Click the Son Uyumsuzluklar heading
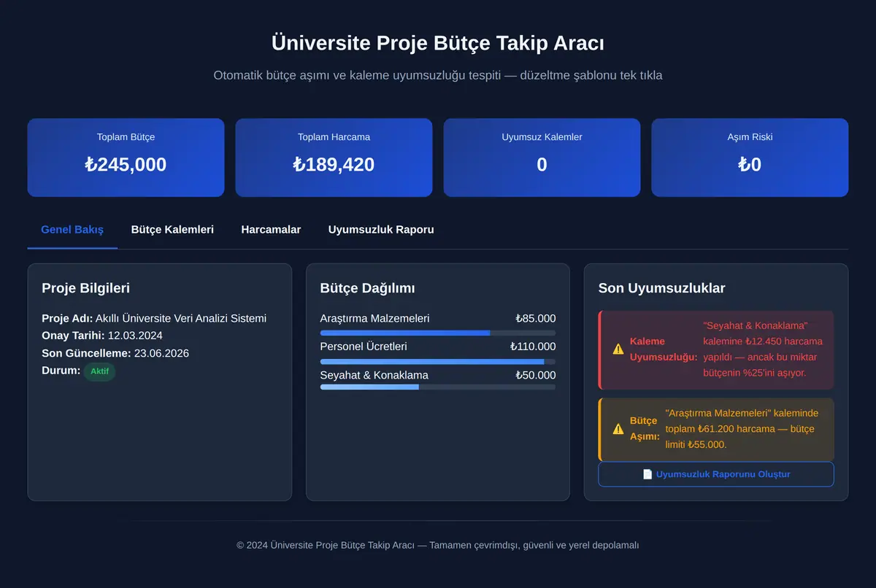 (662, 288)
